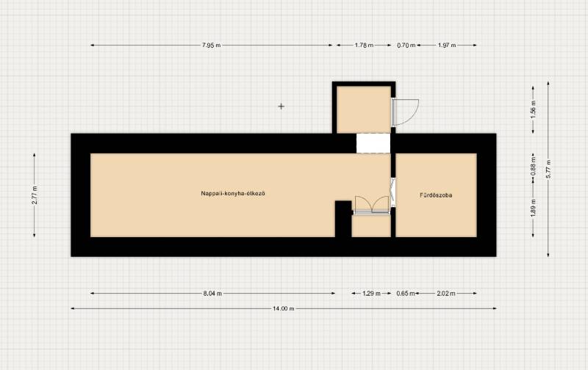Click the Fürdőszoba room label

(436, 195)
